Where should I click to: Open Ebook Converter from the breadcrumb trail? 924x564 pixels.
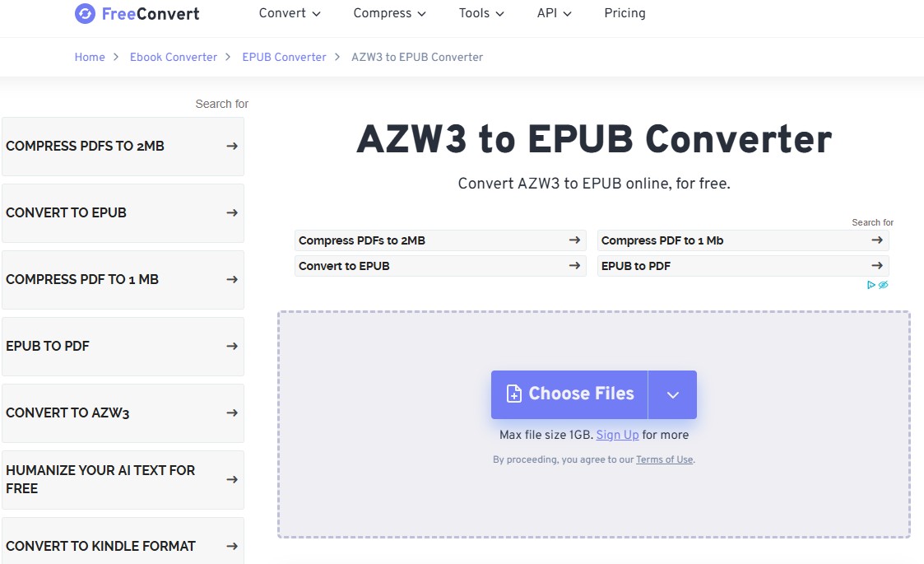174,57
